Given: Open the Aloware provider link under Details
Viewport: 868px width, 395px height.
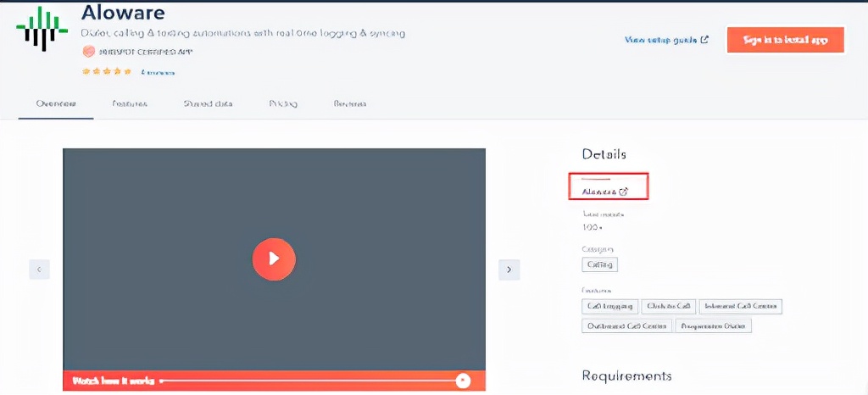Looking at the screenshot, I should pyautogui.click(x=605, y=192).
